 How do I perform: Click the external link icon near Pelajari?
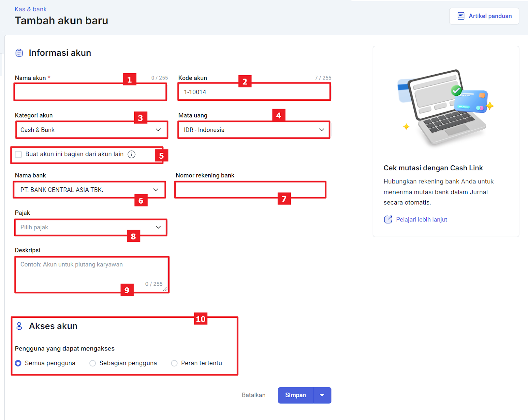click(388, 219)
